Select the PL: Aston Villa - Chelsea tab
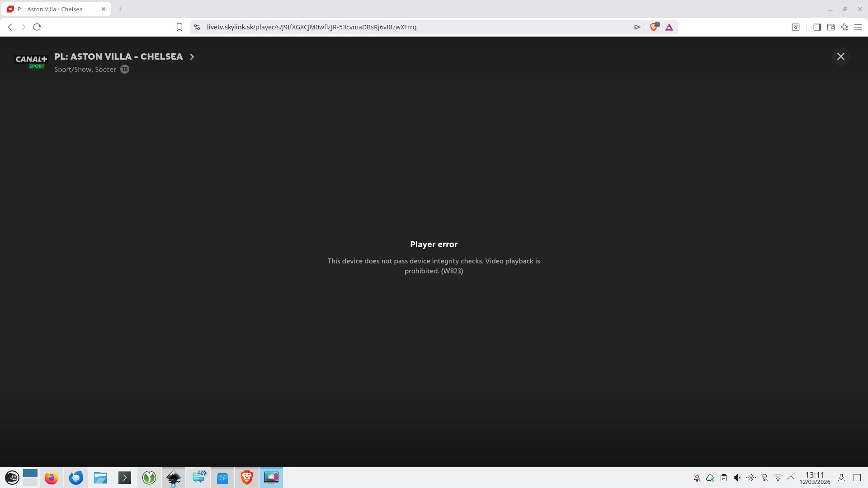The image size is (868, 488). (50, 9)
